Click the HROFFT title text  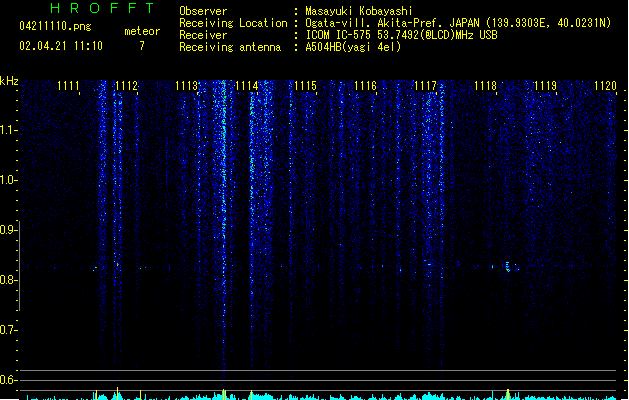pyautogui.click(x=103, y=8)
